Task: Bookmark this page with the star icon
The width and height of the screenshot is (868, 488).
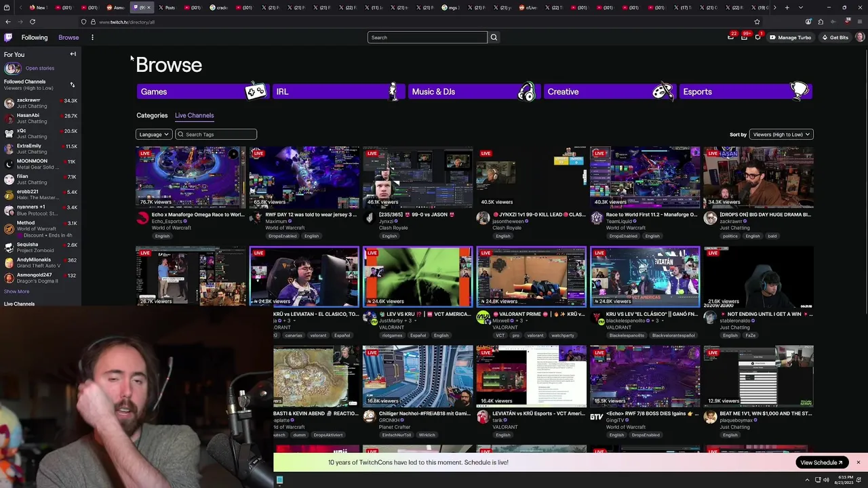Action: (x=757, y=22)
